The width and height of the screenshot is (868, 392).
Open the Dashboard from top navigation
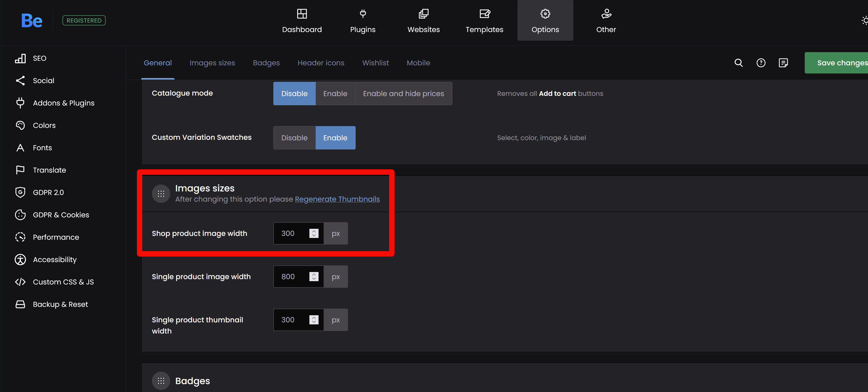coord(302,21)
